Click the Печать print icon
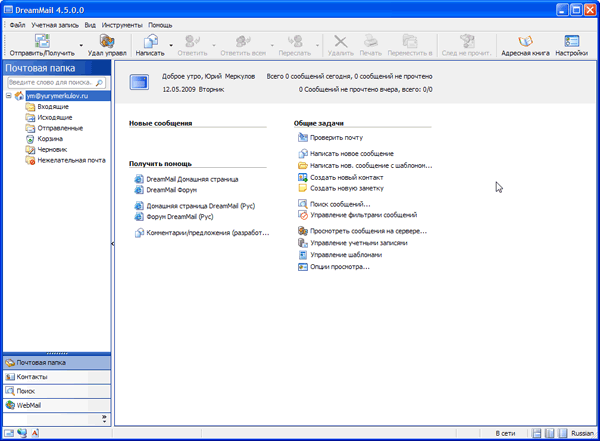This screenshot has height=441, width=600. (371, 41)
